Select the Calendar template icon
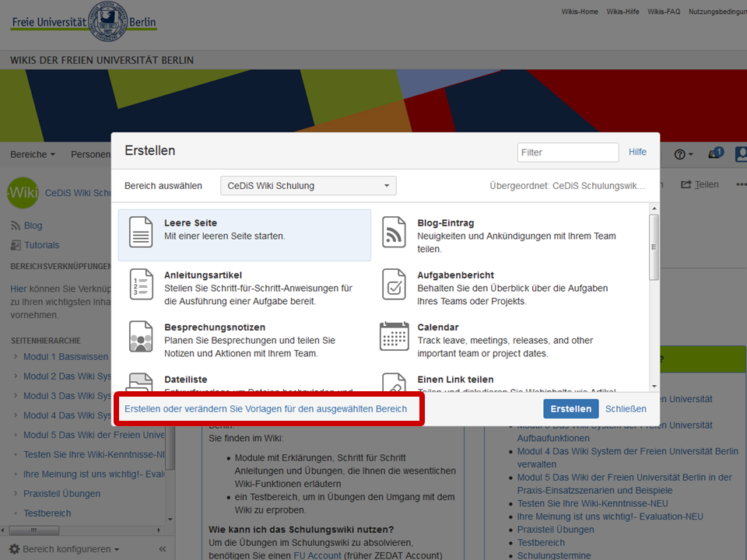Screen dimensions: 747x560 click(x=394, y=336)
